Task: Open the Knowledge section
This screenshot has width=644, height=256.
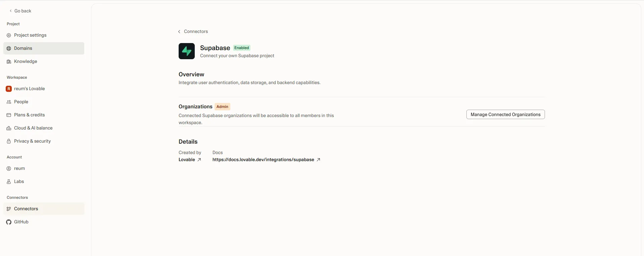Action: (x=44, y=62)
